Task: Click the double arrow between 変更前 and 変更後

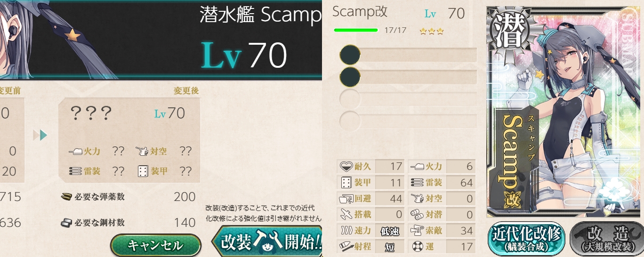Action: click(x=40, y=136)
